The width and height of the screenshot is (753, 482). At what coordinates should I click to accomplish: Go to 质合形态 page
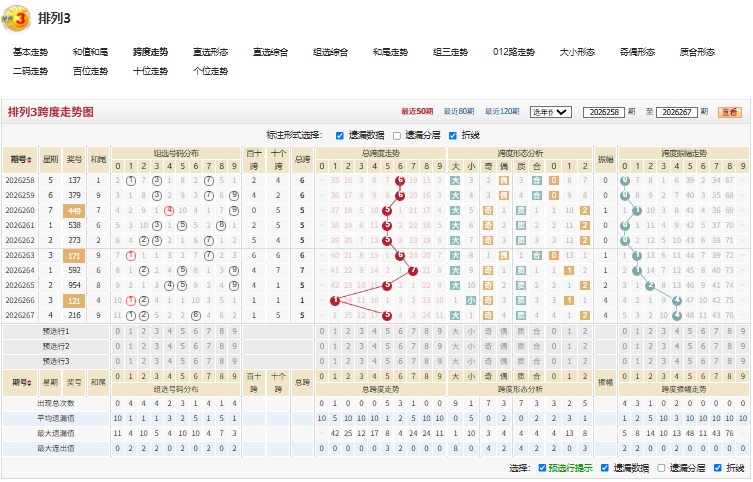click(697, 52)
